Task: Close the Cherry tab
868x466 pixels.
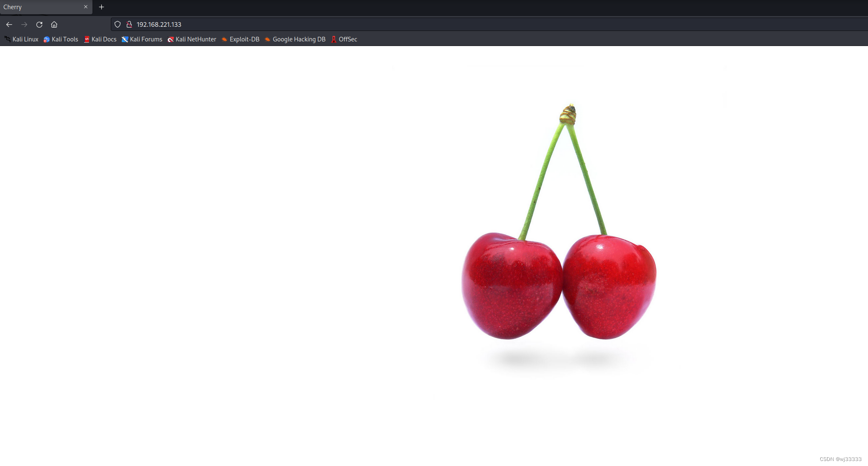Action: [86, 7]
